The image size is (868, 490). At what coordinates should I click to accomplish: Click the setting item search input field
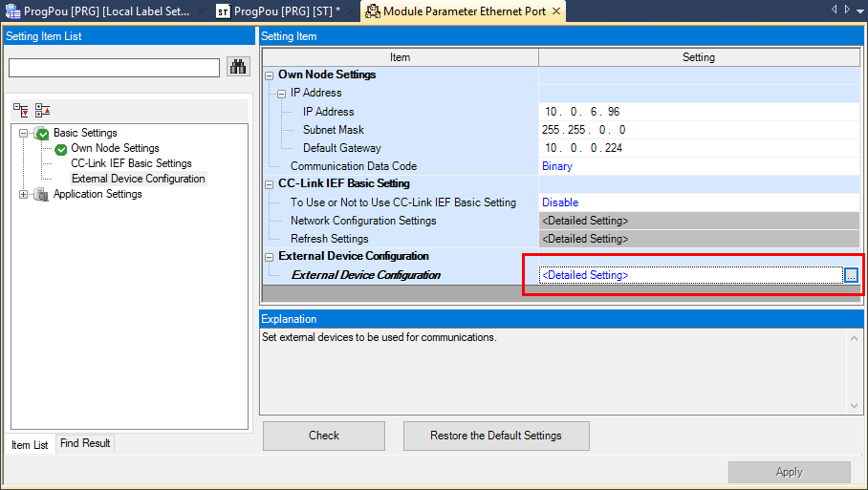point(114,68)
